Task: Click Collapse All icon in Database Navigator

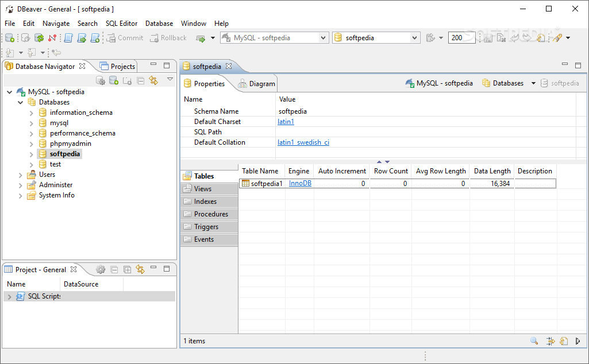Action: 140,81
